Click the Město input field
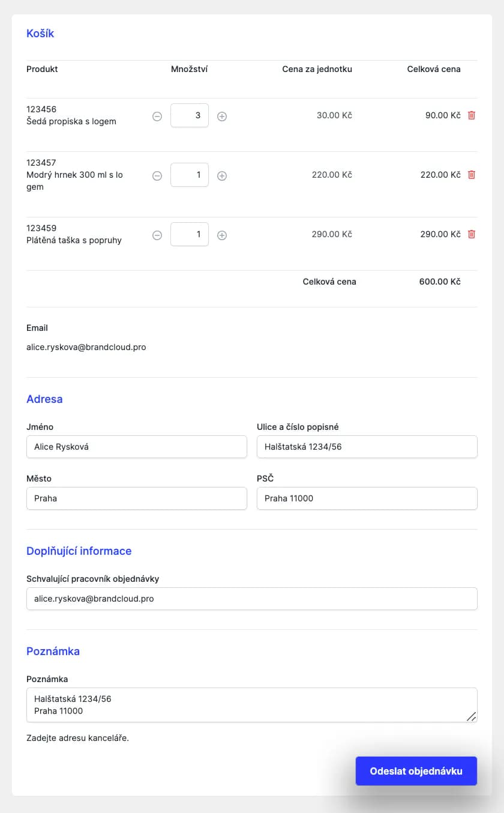Viewport: 504px width, 813px height. 137,498
